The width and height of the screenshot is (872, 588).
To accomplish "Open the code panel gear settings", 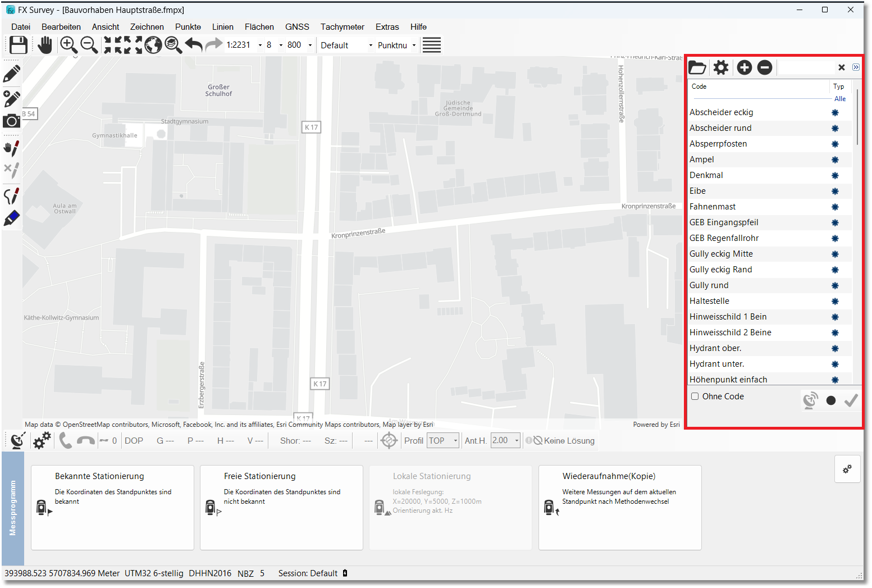I will [x=721, y=68].
